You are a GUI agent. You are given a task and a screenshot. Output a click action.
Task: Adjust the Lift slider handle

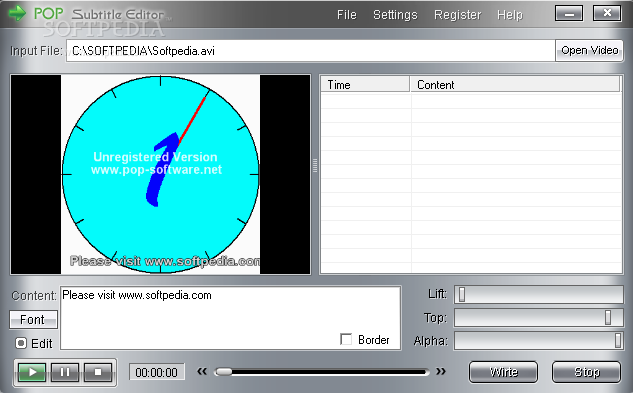click(462, 294)
